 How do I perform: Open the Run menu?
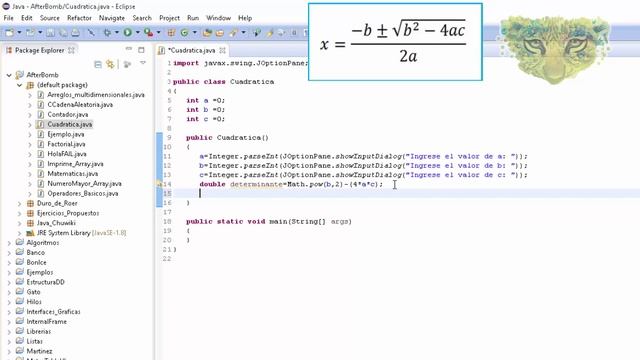coord(193,18)
